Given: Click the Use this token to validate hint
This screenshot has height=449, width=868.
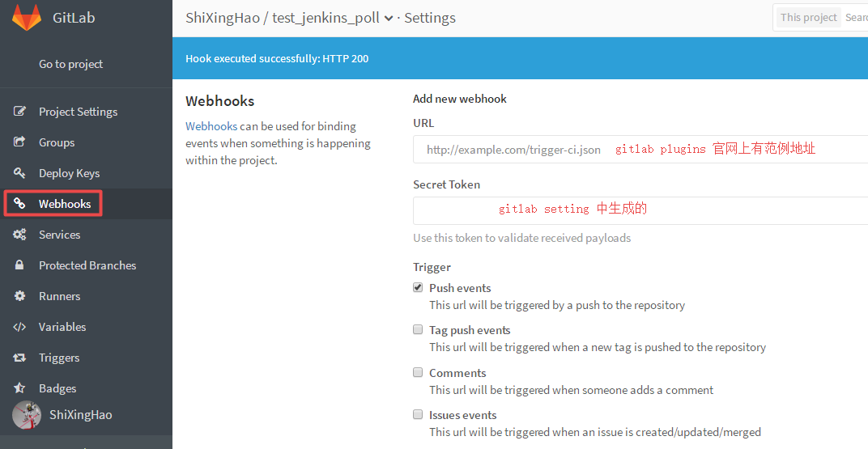Looking at the screenshot, I should 521,238.
